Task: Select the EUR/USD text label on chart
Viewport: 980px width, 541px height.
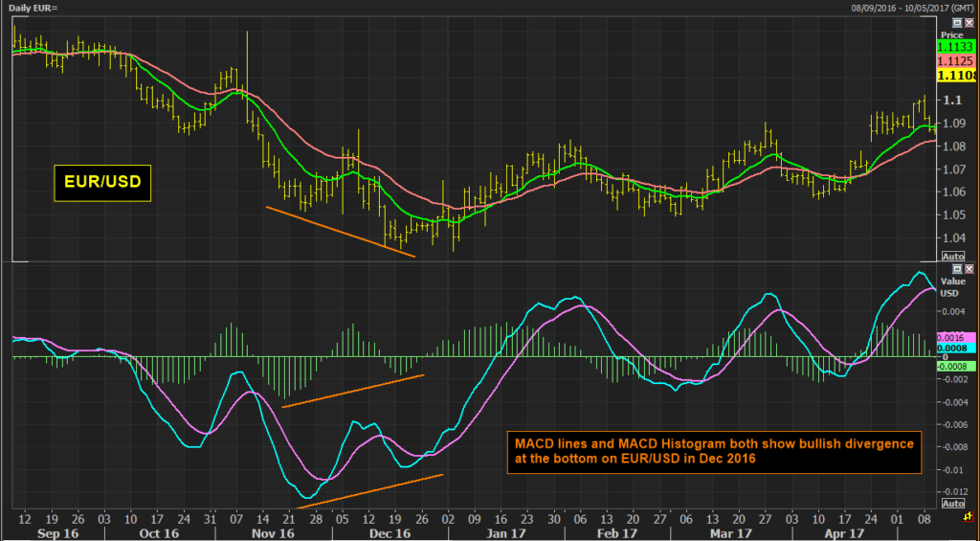Action: pos(102,184)
